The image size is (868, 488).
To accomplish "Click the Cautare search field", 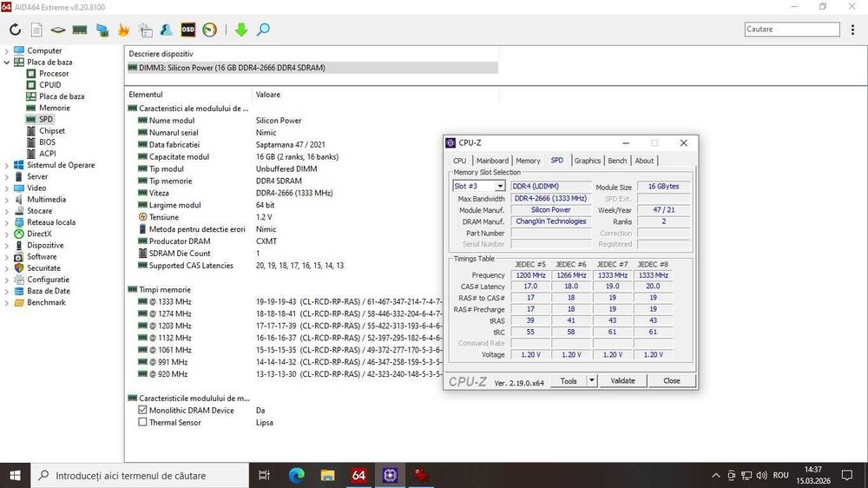I will coord(792,30).
